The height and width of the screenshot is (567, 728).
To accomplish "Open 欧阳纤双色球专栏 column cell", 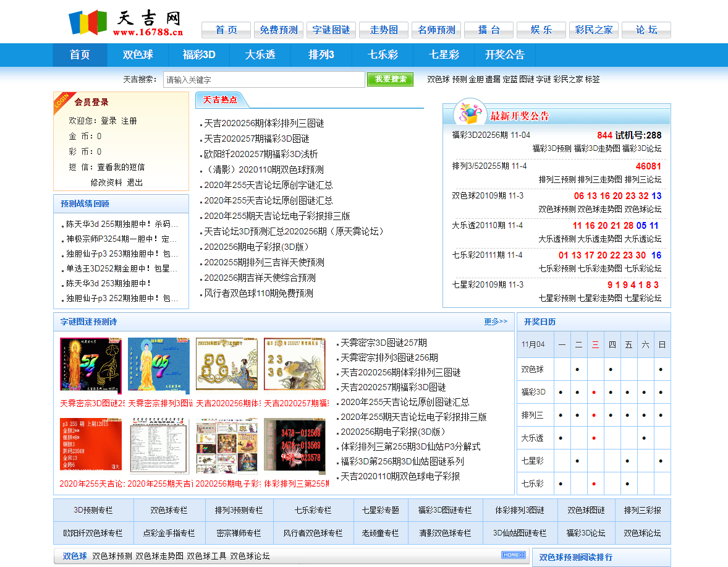I will (93, 533).
